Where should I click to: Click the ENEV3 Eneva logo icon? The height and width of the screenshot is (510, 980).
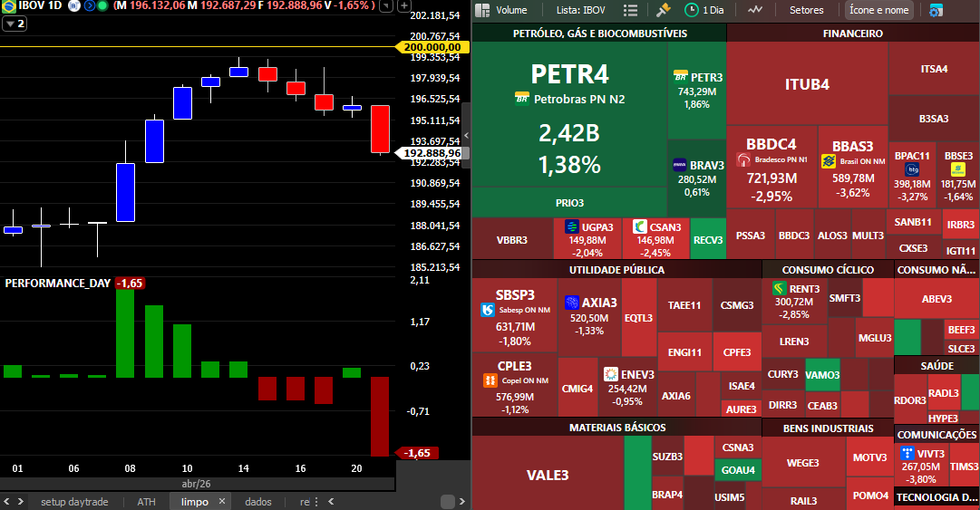tap(611, 374)
